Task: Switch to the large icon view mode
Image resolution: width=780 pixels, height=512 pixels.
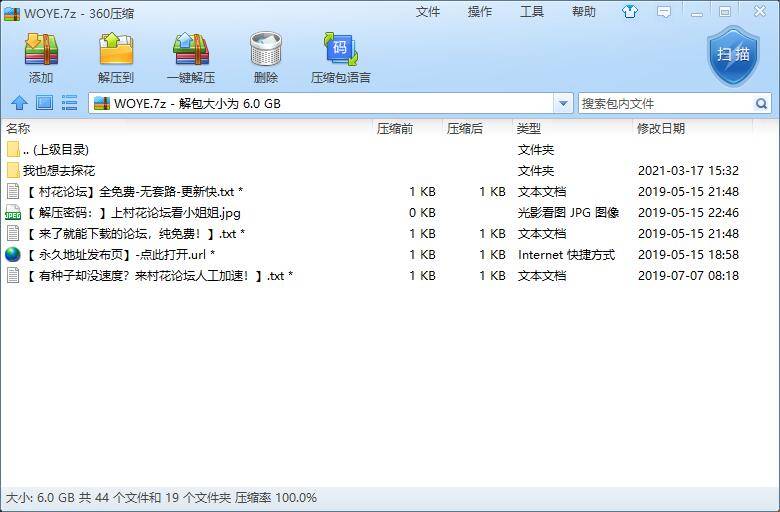Action: pos(44,103)
